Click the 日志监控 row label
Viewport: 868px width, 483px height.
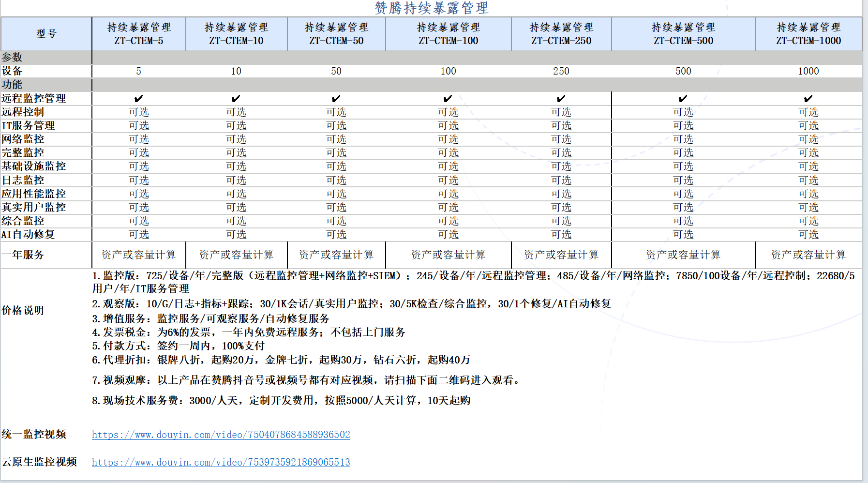tap(23, 180)
